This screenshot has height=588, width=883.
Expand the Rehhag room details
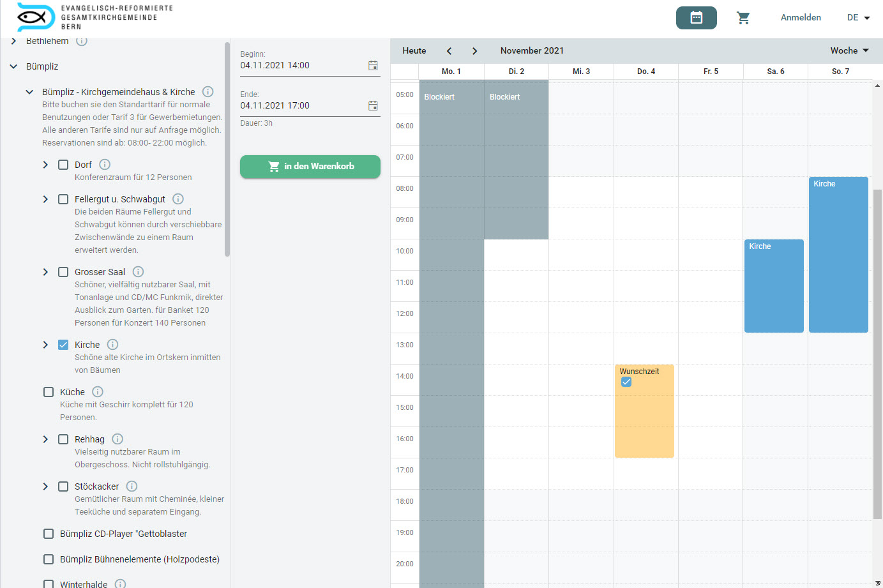pyautogui.click(x=45, y=439)
